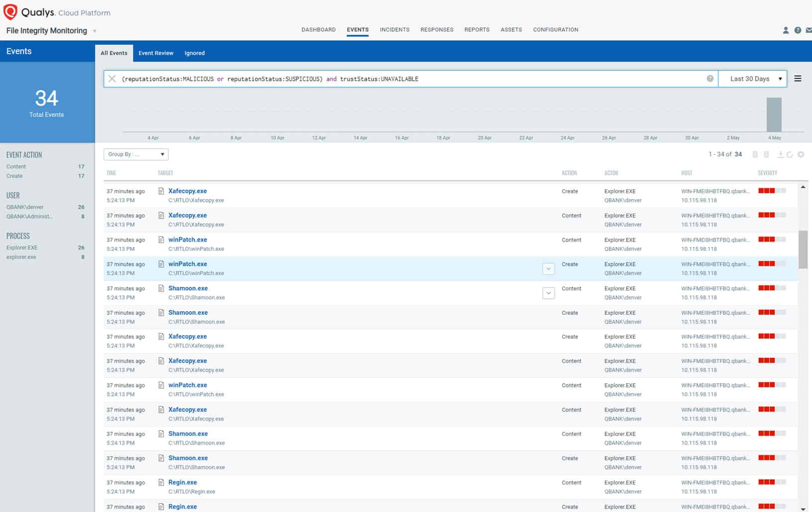Image resolution: width=812 pixels, height=512 pixels.
Task: Open the header help question-mark icon
Action: tap(798, 30)
